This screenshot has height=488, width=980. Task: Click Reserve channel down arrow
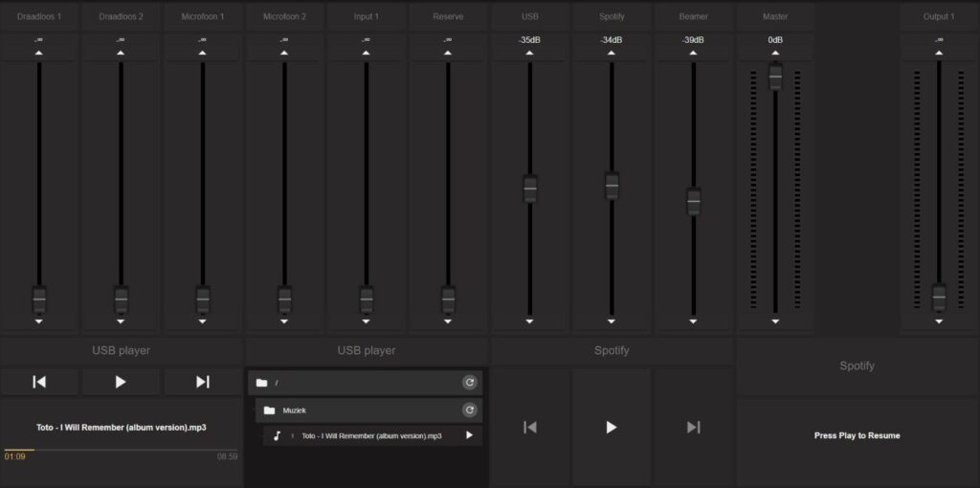448,322
